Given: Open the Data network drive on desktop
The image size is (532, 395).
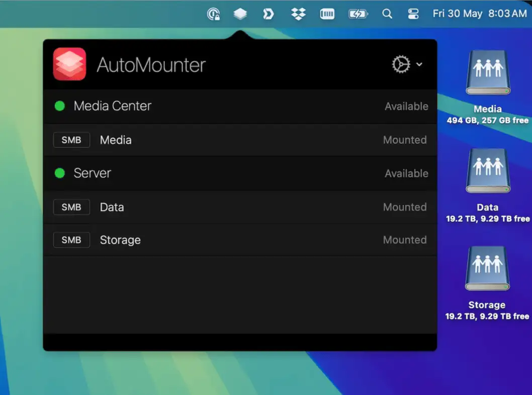Looking at the screenshot, I should (487, 172).
